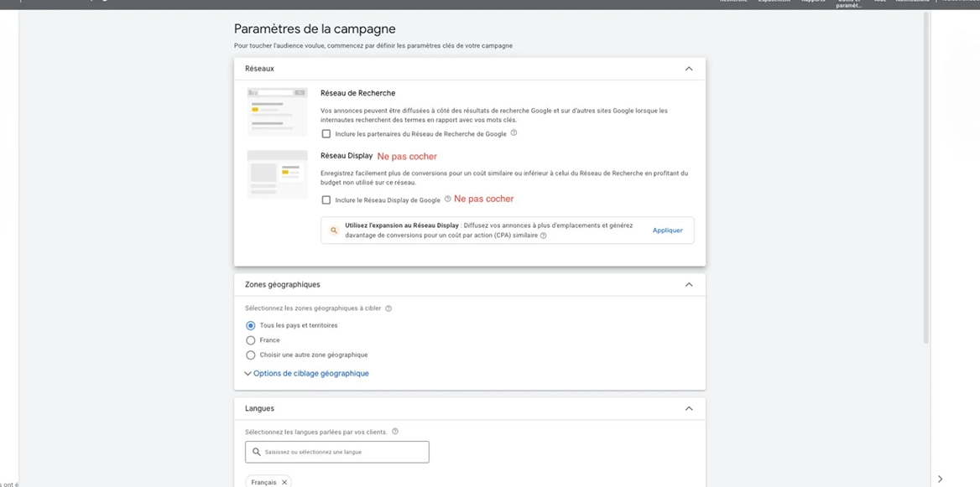Click magnifier icon in Display expansion suggestion

click(334, 231)
